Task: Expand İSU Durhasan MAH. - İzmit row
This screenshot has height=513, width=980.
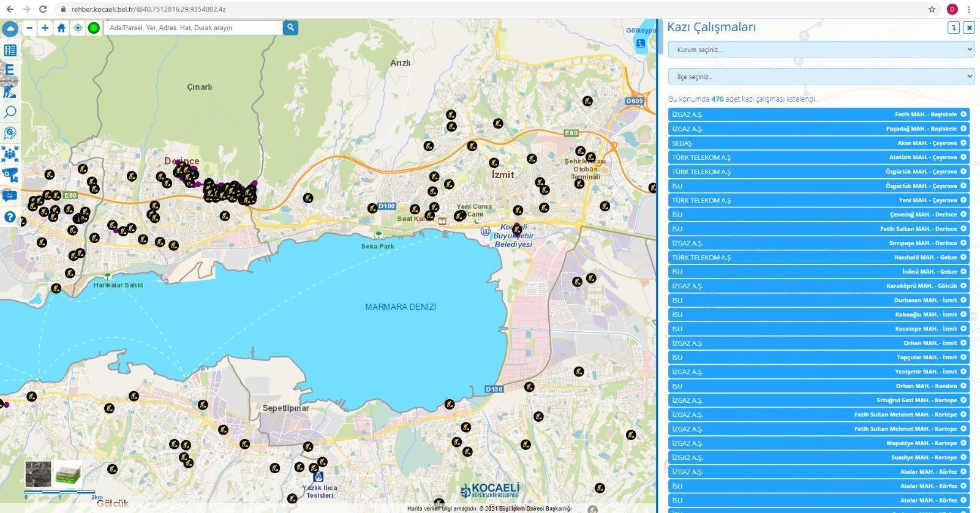Action: [819, 300]
